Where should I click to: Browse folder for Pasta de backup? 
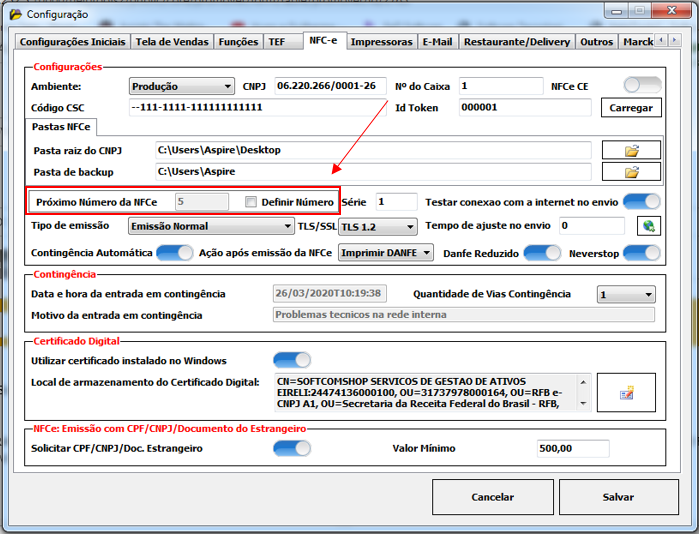coord(631,172)
